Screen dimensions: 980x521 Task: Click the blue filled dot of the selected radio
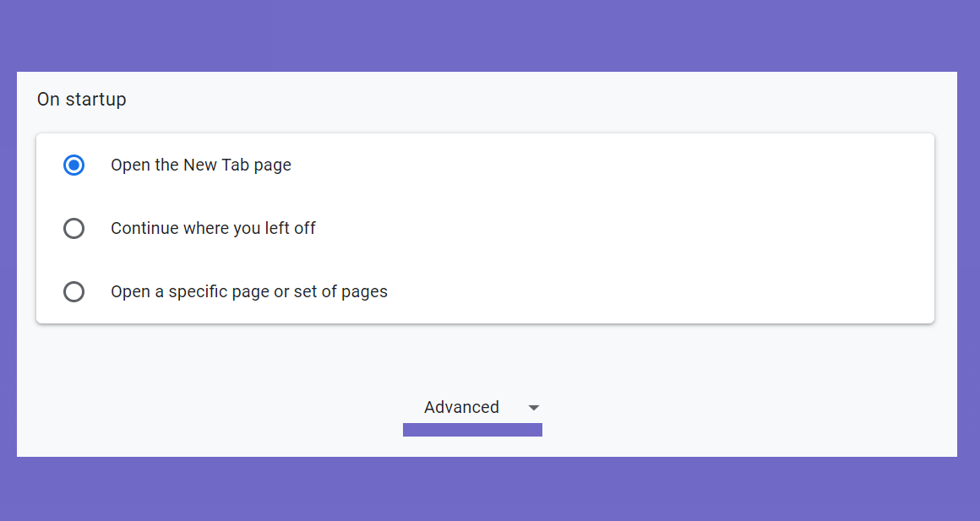73,165
